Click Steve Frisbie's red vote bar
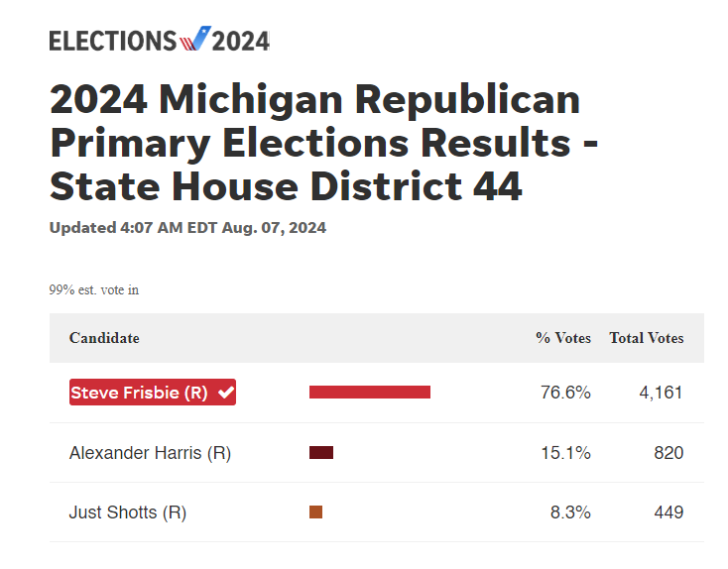 tap(370, 393)
